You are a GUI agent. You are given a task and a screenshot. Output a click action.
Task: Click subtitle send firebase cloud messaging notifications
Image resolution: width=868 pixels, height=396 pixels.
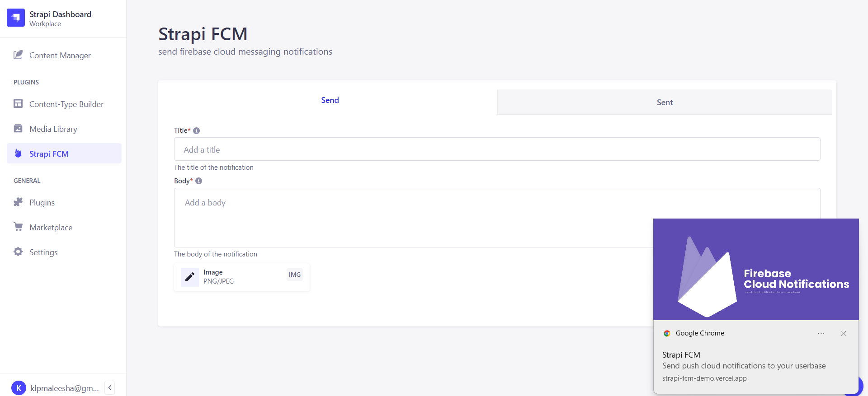[245, 52]
